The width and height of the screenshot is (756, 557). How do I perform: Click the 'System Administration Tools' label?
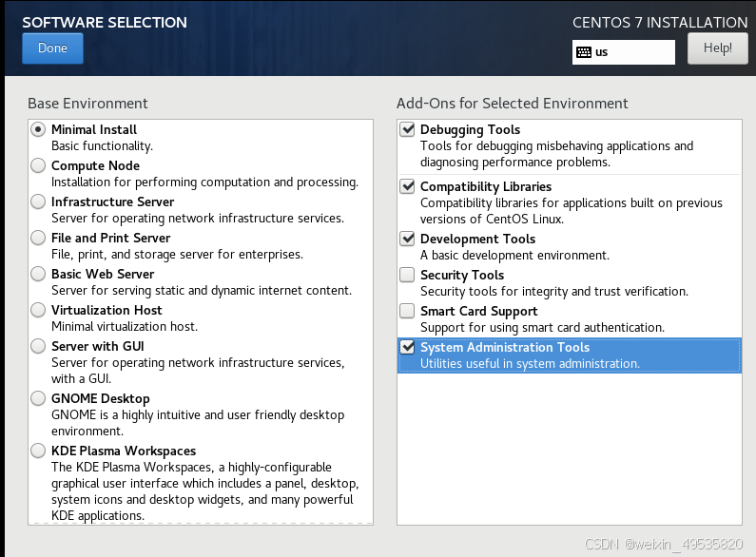[x=505, y=347]
